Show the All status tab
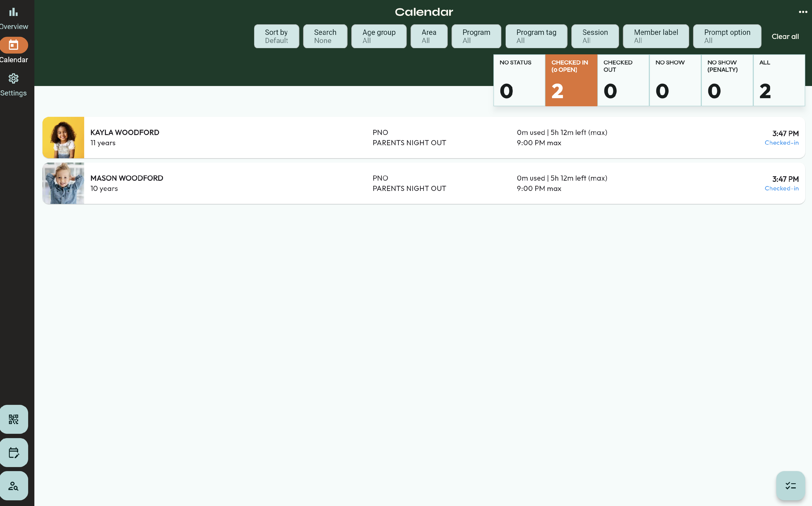This screenshot has width=812, height=506. coord(779,80)
